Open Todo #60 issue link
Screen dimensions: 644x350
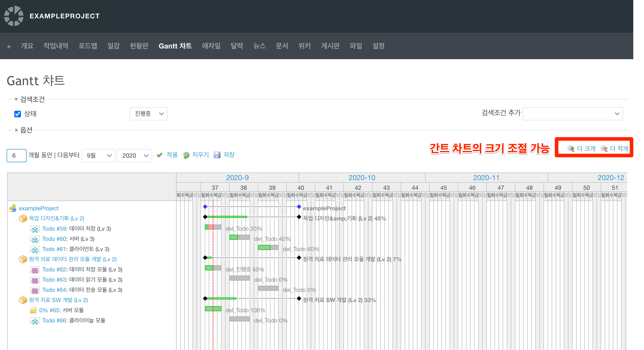click(x=54, y=239)
